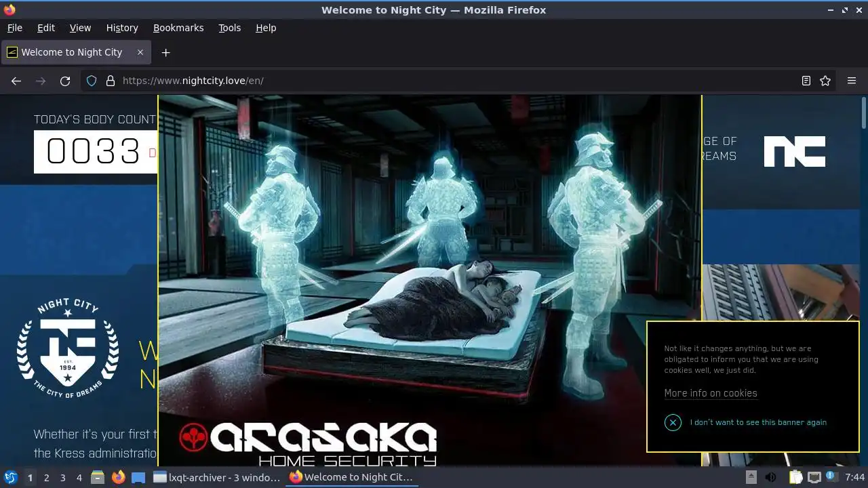Click the TODAY'S BODY COUNT heading
Image resolution: width=868 pixels, height=488 pixels.
pyautogui.click(x=95, y=119)
